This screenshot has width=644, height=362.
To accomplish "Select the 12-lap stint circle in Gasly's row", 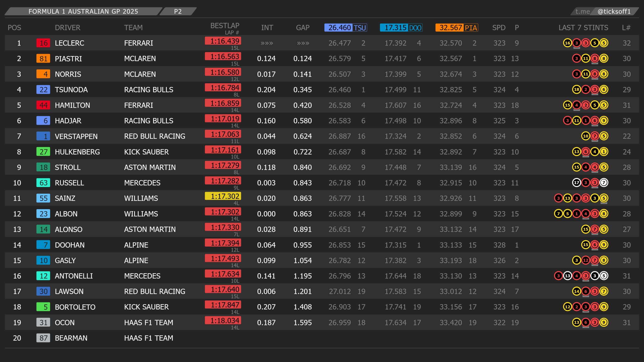I will (586, 260).
